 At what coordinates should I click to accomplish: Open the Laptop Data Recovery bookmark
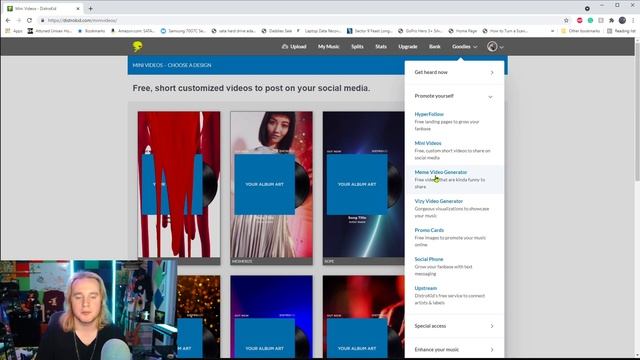[x=319, y=31]
